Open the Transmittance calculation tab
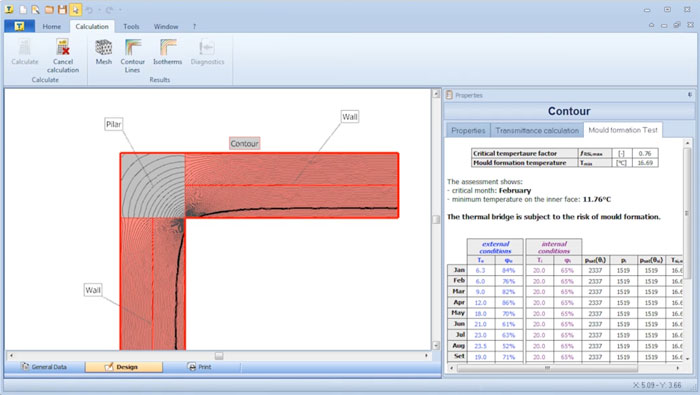The image size is (700, 395). [x=537, y=130]
